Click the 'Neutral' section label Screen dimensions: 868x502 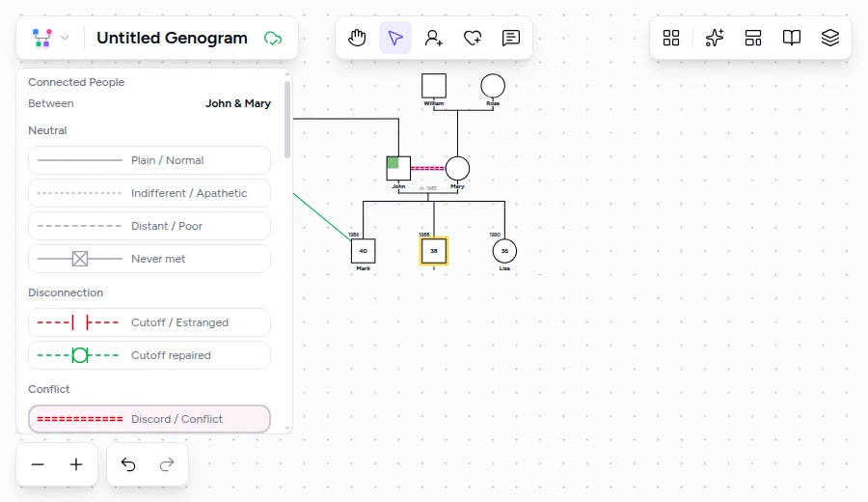47,130
